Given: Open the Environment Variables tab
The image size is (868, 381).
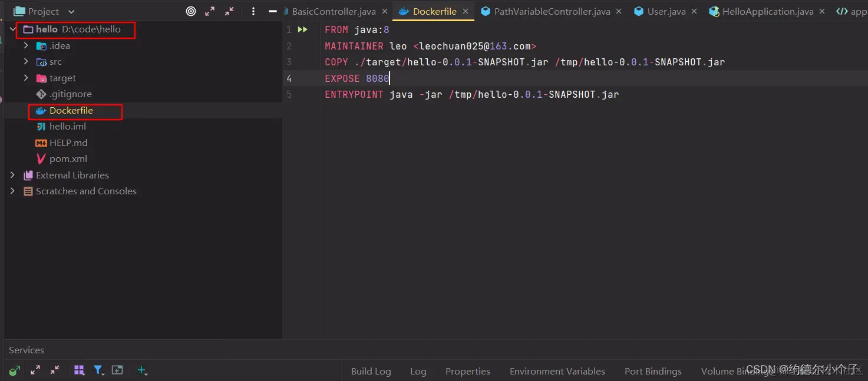Looking at the screenshot, I should pos(557,371).
